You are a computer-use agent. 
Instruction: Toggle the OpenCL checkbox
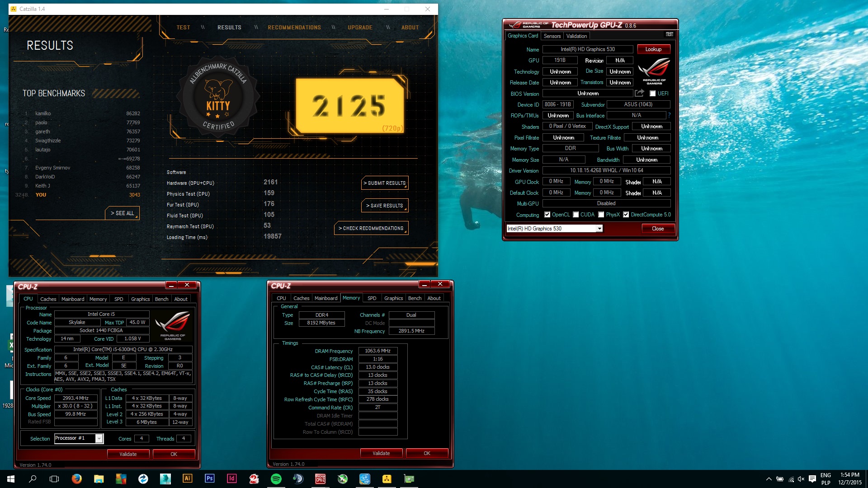point(547,215)
